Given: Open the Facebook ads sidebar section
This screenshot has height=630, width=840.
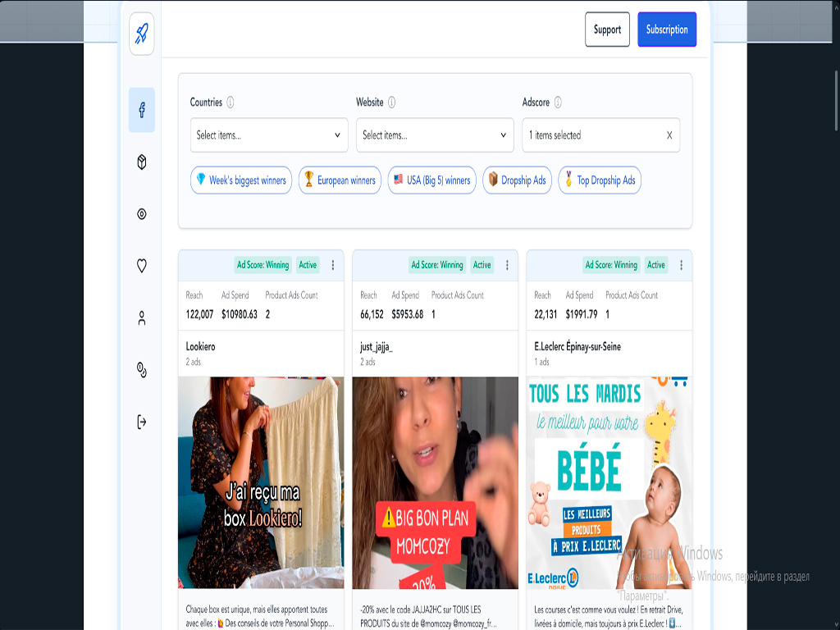Looking at the screenshot, I should [x=141, y=110].
